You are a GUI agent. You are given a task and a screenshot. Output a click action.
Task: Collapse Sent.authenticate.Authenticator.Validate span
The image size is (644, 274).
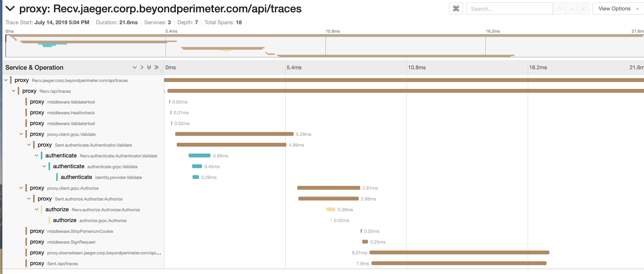[x=29, y=145]
